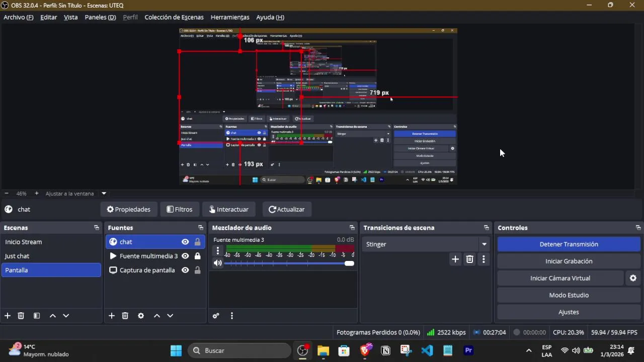Open scene filters icon in Escenas panel
The image size is (644, 362).
tap(37, 316)
